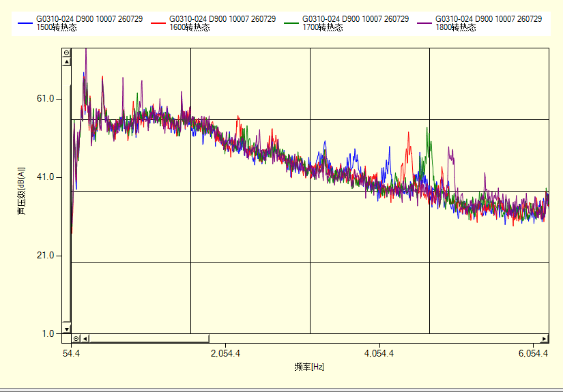
Task: Click the horizontal scrollbar right arrow
Action: point(545,339)
